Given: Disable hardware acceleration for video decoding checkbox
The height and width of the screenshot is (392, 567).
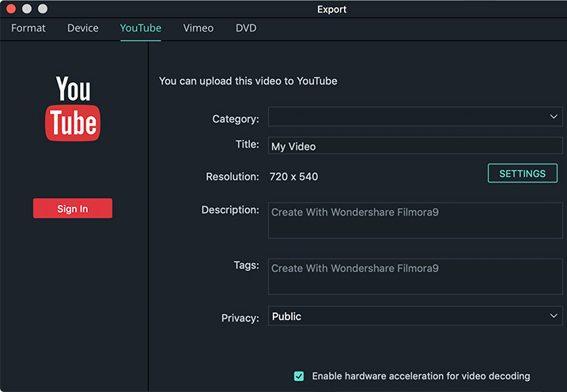Looking at the screenshot, I should tap(299, 376).
